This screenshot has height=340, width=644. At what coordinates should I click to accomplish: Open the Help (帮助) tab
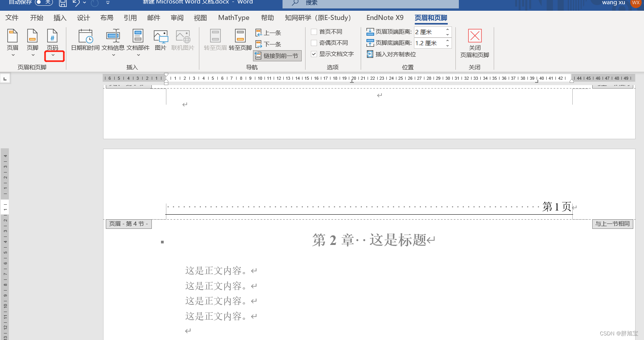pos(268,18)
